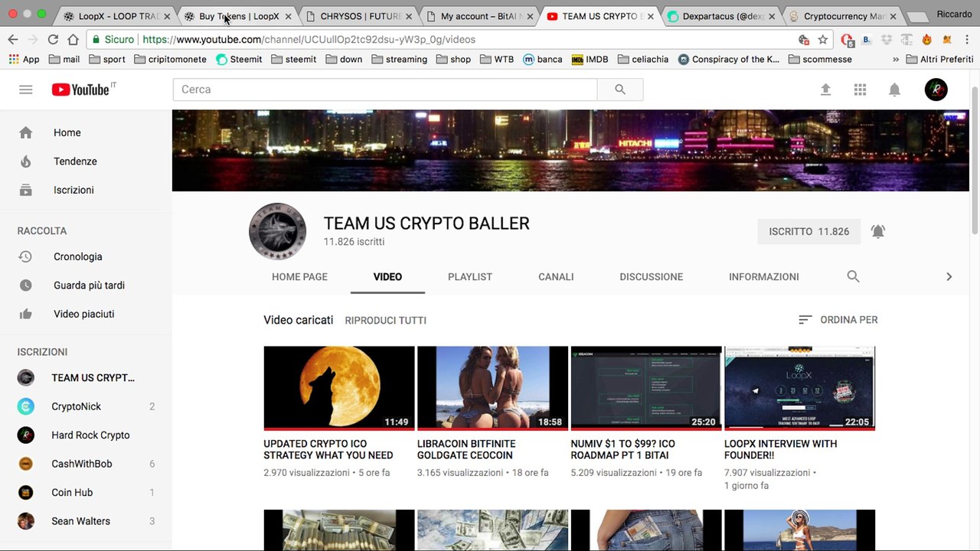Open CryptoNick subscription in sidebar

point(86,406)
